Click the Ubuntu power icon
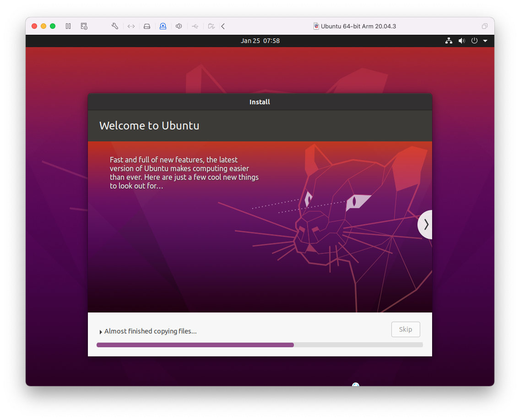This screenshot has width=520, height=420. [474, 41]
